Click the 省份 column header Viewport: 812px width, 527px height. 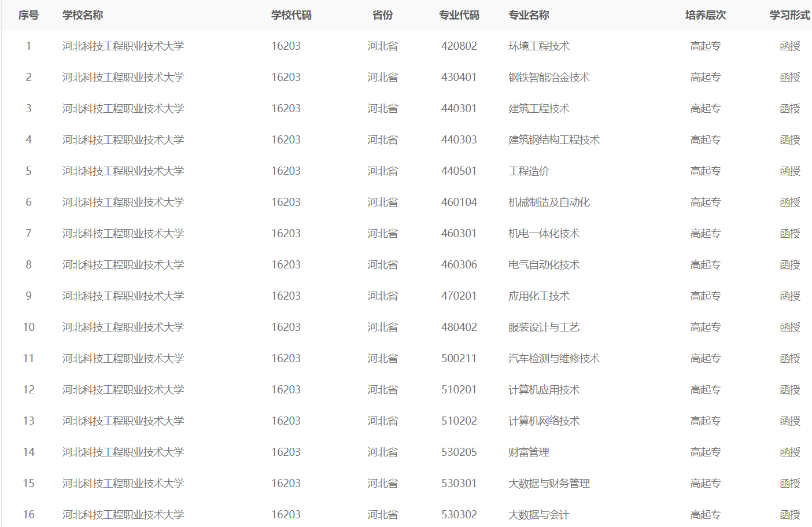pyautogui.click(x=383, y=15)
